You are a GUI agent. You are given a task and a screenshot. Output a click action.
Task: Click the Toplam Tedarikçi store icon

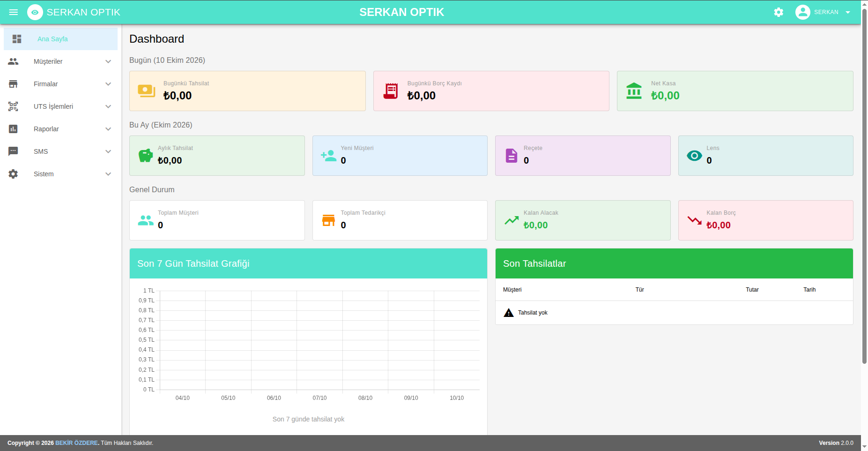click(x=329, y=220)
